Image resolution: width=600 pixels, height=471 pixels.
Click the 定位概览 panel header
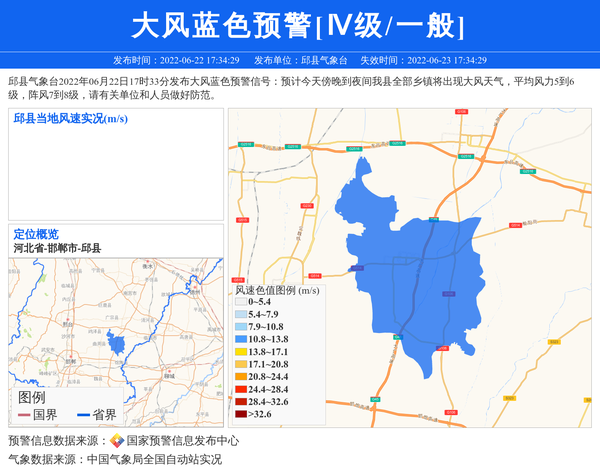pos(36,234)
